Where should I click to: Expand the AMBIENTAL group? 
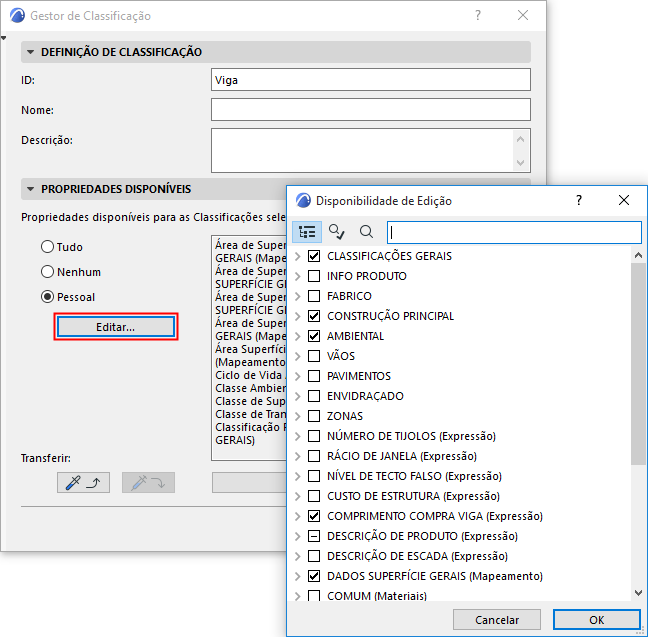point(298,336)
